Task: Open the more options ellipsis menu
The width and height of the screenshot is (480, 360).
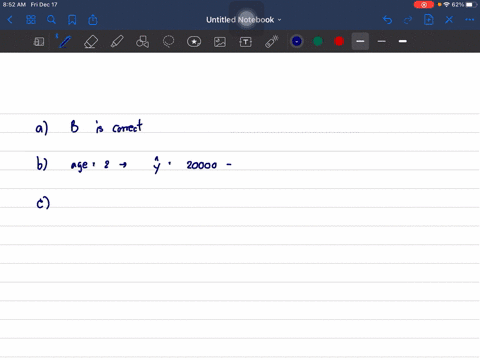Action: point(470,20)
